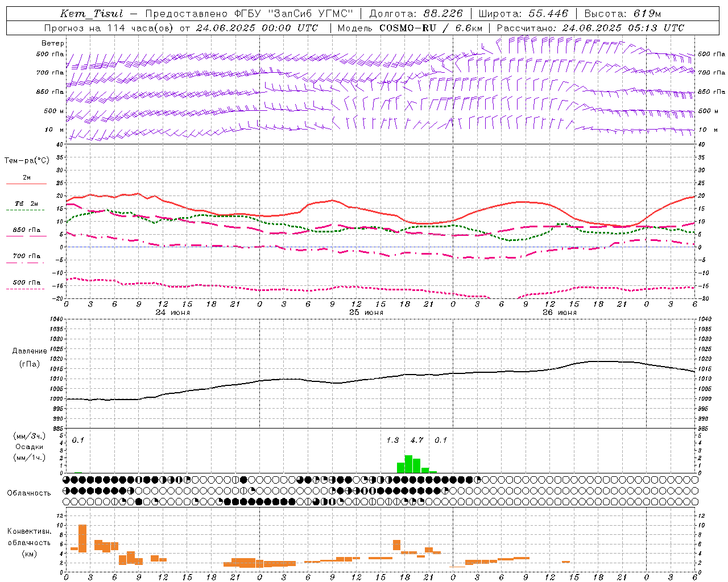This screenshot has height=582, width=728.
Task: Click the dotted pink 500 гПа temperature legend line
Action: point(25,289)
